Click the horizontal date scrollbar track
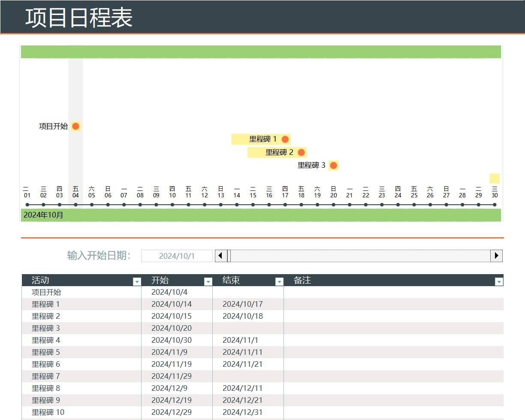 [x=360, y=255]
